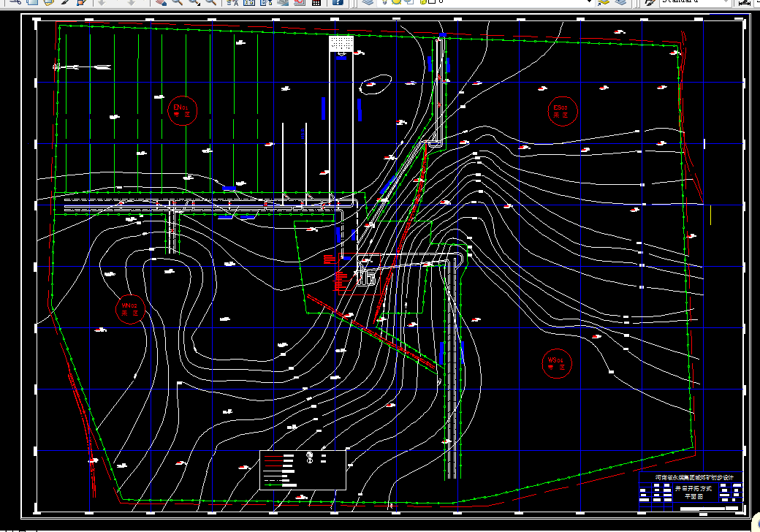Viewport: 760px width, 532px height.
Task: Select the ES03 mining area circle label
Action: (562, 111)
